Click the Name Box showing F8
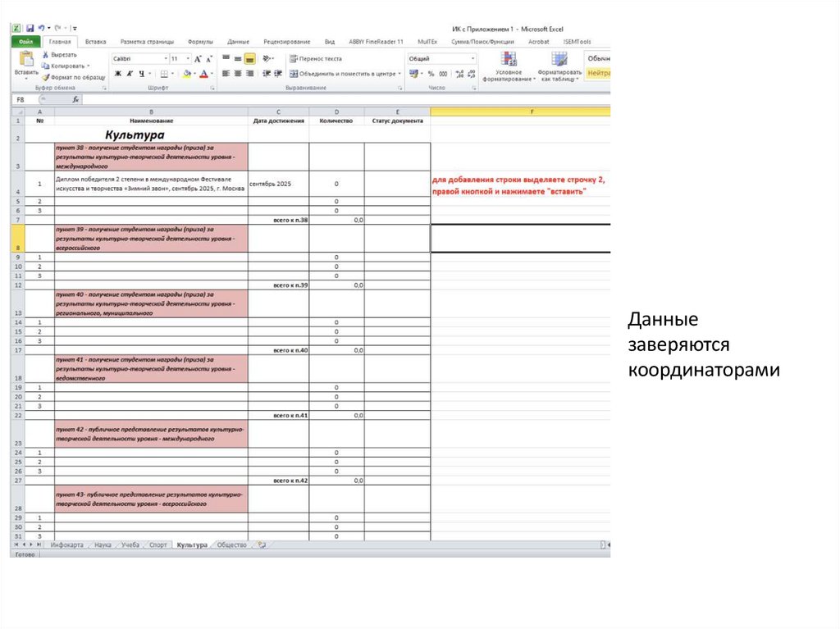The height and width of the screenshot is (629, 840). click(x=25, y=100)
